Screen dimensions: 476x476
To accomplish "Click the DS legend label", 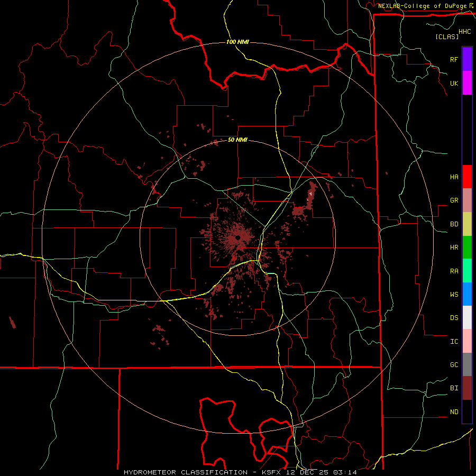I will (x=454, y=317).
